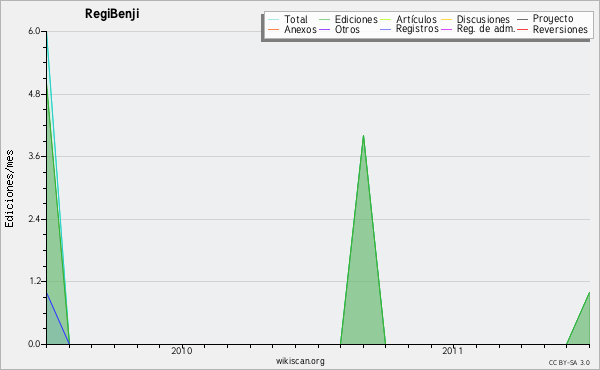Click the 1.2 y-axis label
600x370 pixels.
point(34,281)
